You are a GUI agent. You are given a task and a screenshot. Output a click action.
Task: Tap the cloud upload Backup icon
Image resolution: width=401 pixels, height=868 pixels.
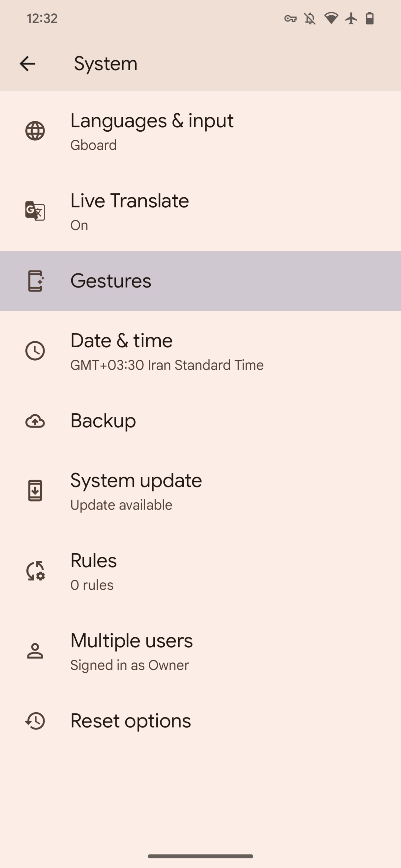tap(35, 421)
